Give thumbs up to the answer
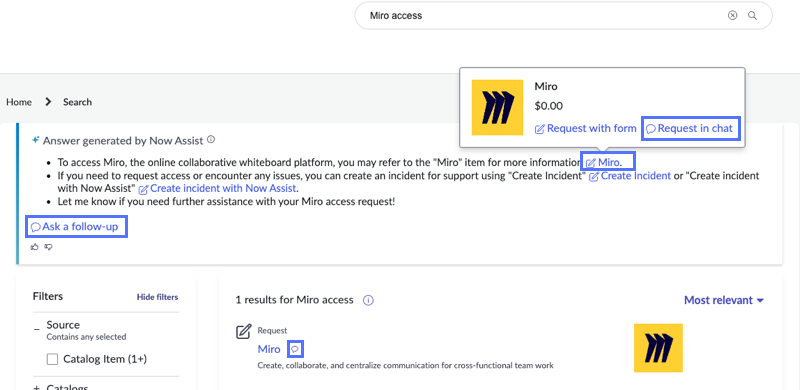 click(35, 247)
